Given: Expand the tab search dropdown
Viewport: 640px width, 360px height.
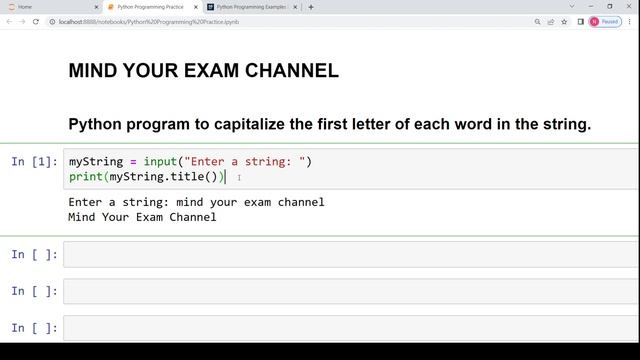Looking at the screenshot, I should pos(572,7).
